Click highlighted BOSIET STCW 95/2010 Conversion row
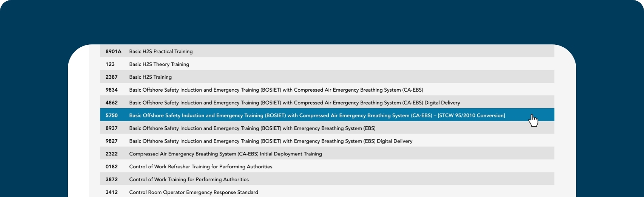Screen dimensions: 644x197 pos(317,115)
